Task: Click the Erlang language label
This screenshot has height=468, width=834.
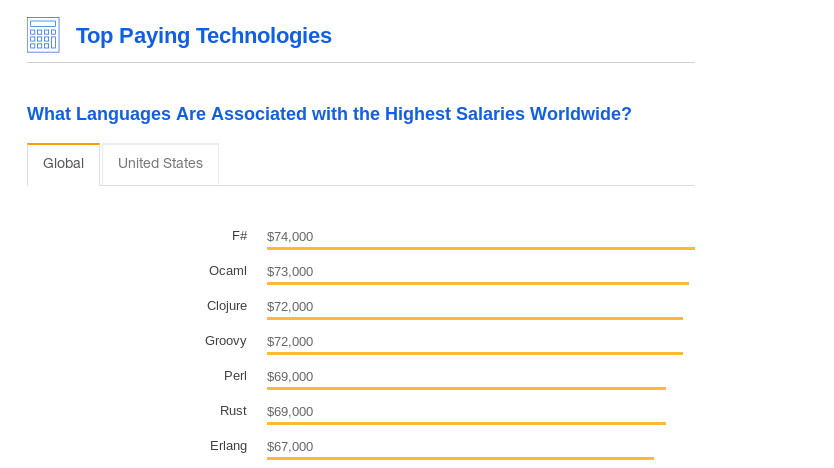Action: (x=228, y=446)
